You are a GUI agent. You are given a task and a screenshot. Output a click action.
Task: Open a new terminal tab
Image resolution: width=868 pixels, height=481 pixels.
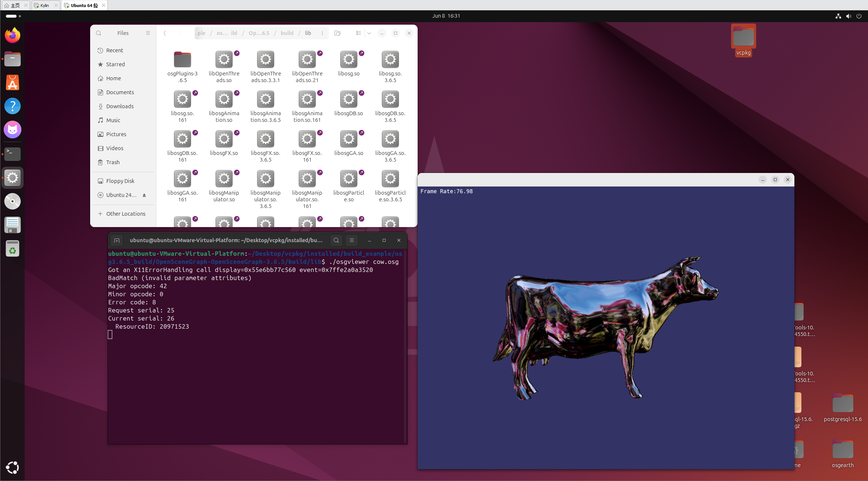tap(117, 240)
